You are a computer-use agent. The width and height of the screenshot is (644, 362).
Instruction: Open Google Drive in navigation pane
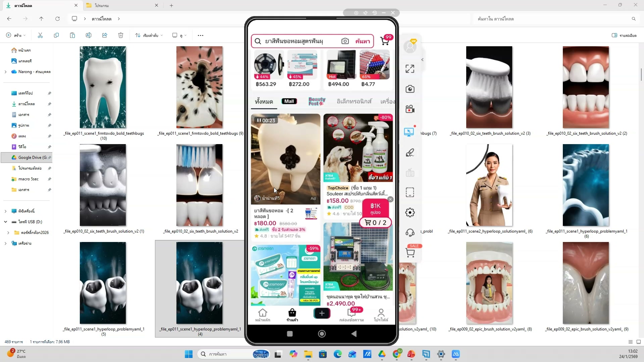[30, 158]
